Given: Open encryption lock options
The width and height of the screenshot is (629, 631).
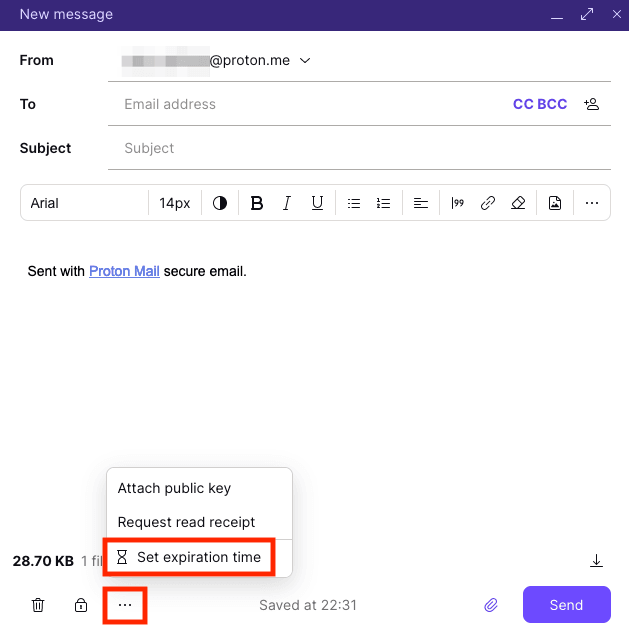Looking at the screenshot, I should (x=81, y=605).
